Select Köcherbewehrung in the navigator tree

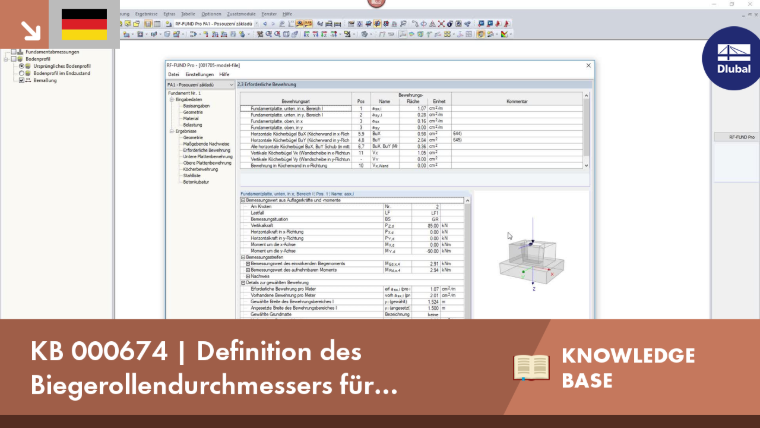pos(201,169)
